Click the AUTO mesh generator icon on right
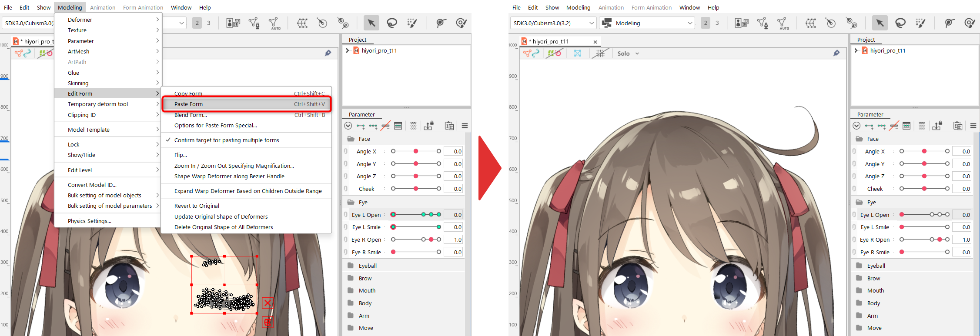The image size is (980, 336). pyautogui.click(x=782, y=23)
